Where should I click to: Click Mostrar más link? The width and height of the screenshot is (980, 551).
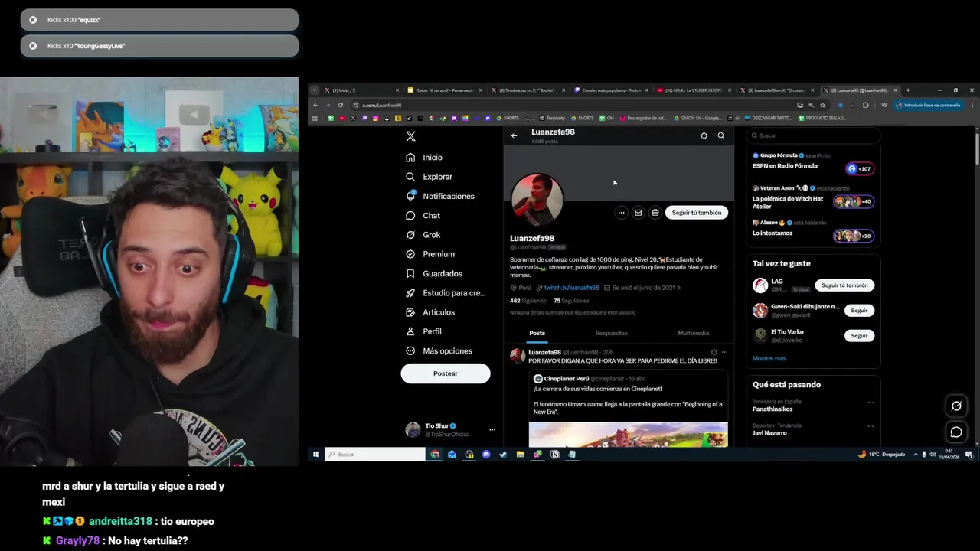point(769,358)
